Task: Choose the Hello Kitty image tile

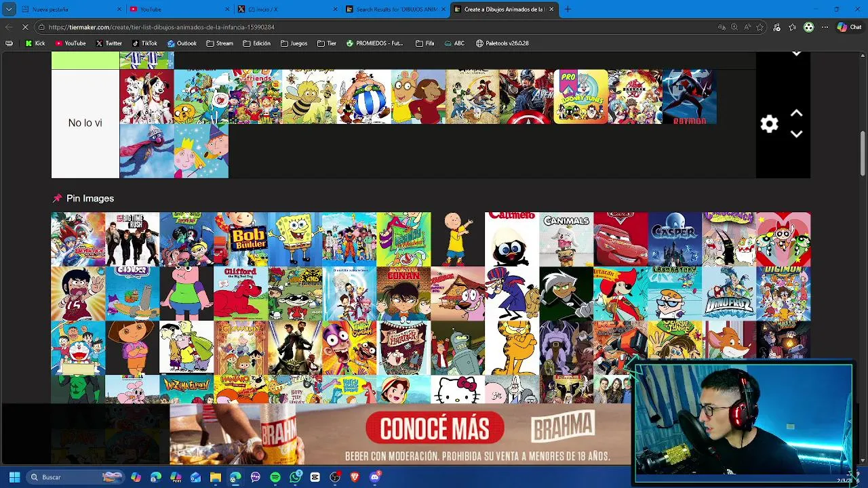Action: point(458,389)
